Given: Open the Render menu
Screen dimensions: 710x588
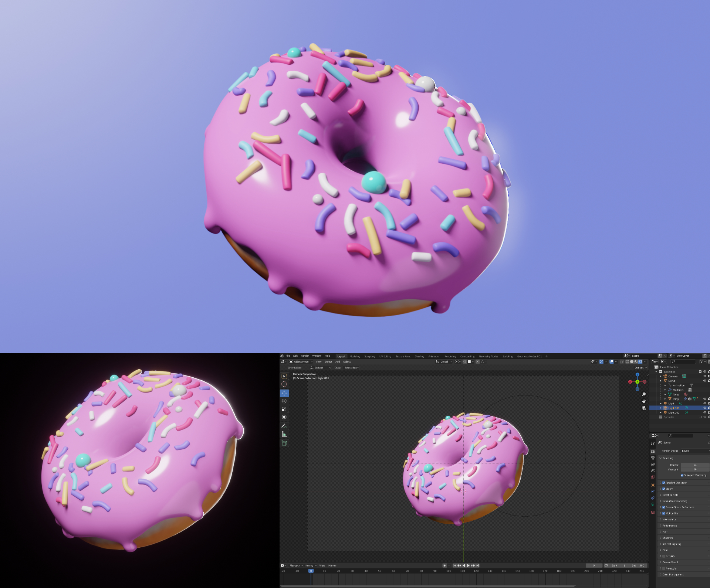Looking at the screenshot, I should [305, 356].
